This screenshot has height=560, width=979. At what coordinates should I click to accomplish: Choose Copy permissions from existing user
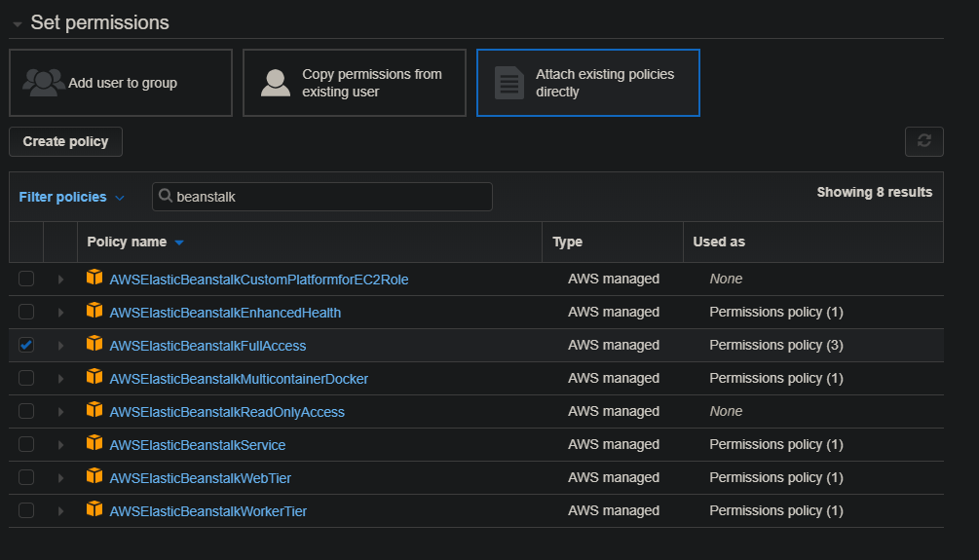355,83
